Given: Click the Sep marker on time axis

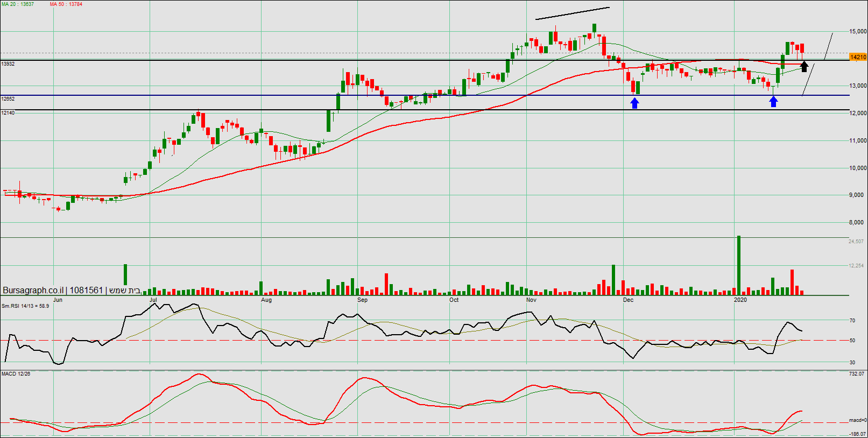Looking at the screenshot, I should click(362, 300).
